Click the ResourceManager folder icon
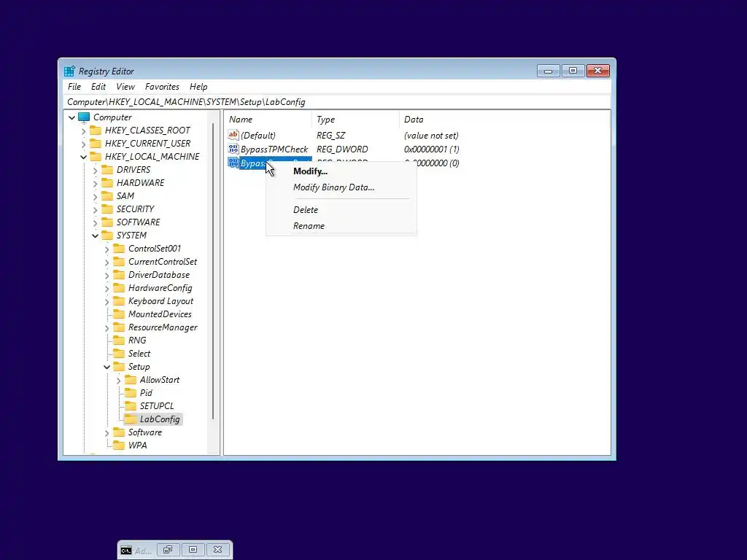747x560 pixels. (119, 327)
